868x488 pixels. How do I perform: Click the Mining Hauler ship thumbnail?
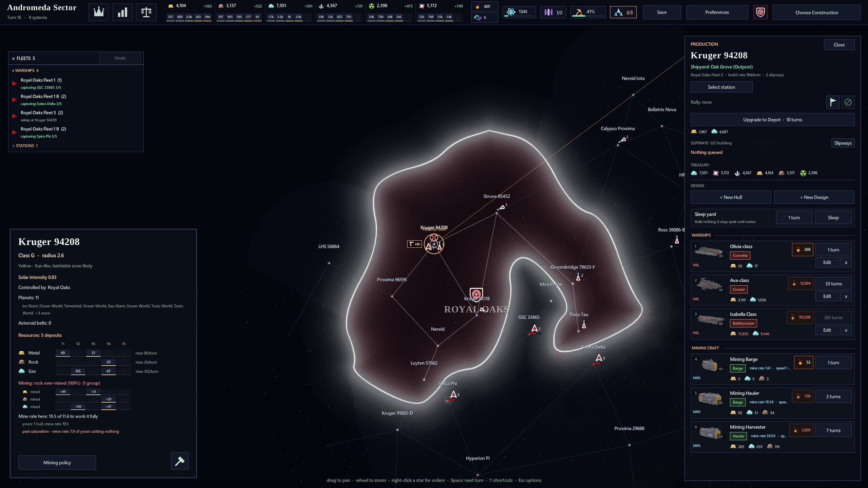coord(710,398)
